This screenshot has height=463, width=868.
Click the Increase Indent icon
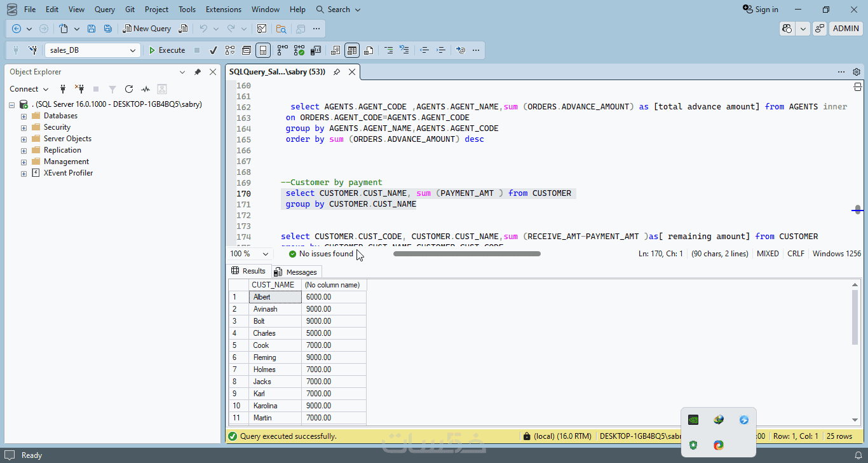[441, 50]
